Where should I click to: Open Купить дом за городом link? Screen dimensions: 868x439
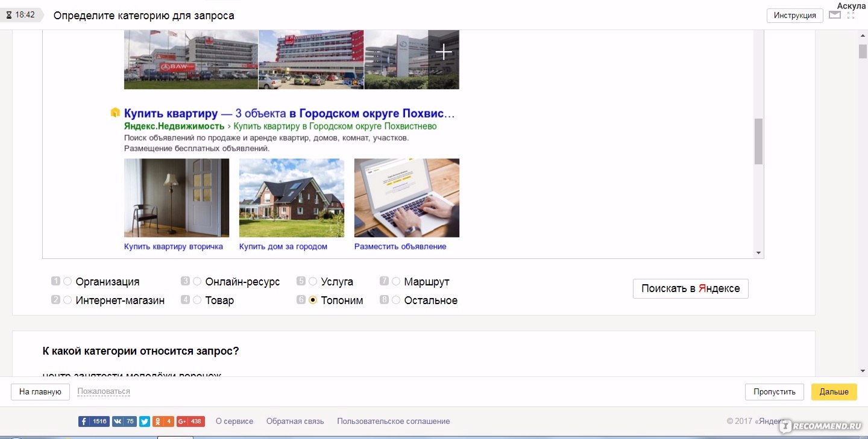[283, 247]
